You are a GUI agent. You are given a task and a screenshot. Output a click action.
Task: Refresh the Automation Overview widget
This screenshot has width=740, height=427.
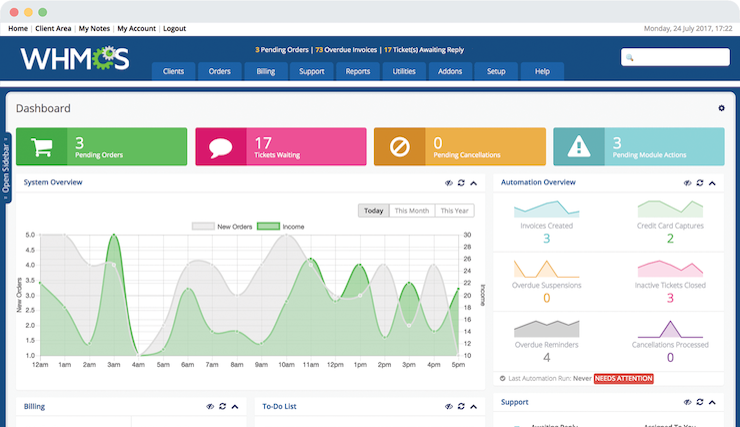pos(700,183)
